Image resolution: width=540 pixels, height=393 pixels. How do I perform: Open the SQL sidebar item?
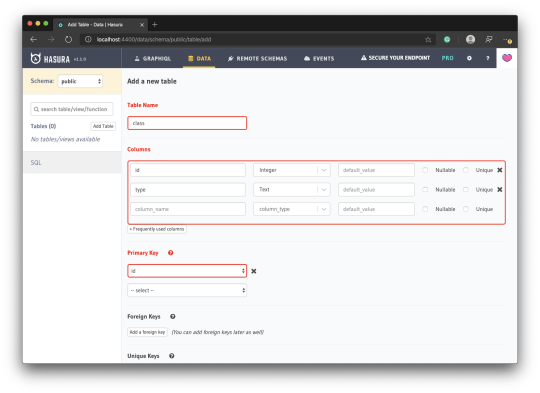pyautogui.click(x=36, y=163)
